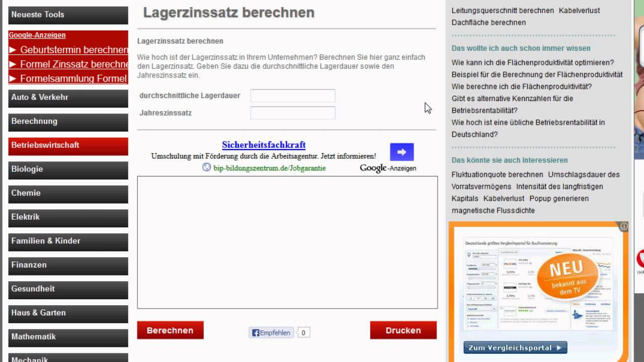Click the 'Das könnte sie auch Interessieren' heading
Screen dimensions: 644x362
[510, 160]
